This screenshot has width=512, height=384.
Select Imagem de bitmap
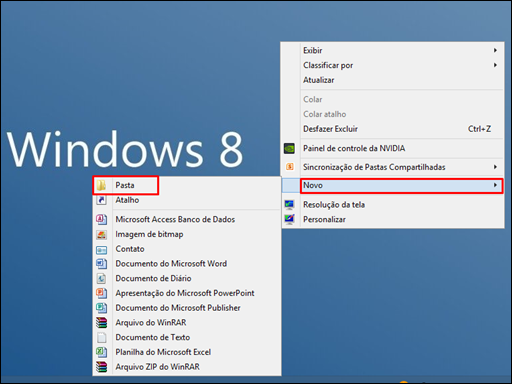(187, 234)
